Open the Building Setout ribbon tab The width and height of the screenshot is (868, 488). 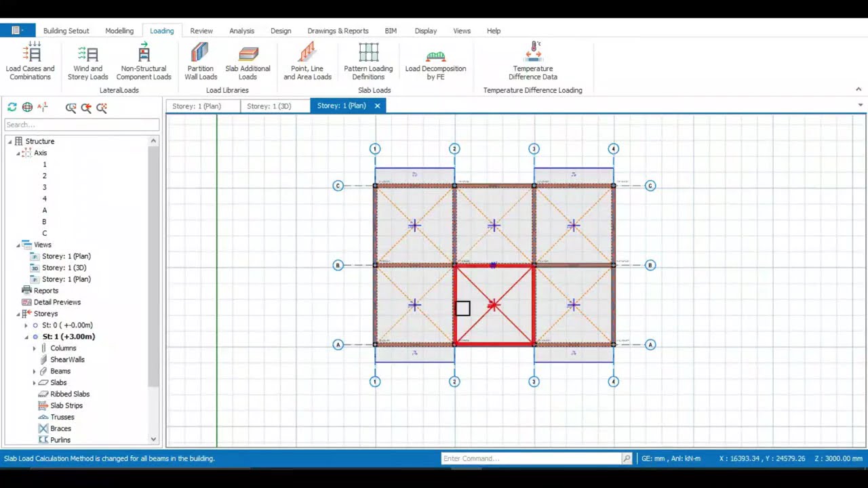pyautogui.click(x=66, y=30)
